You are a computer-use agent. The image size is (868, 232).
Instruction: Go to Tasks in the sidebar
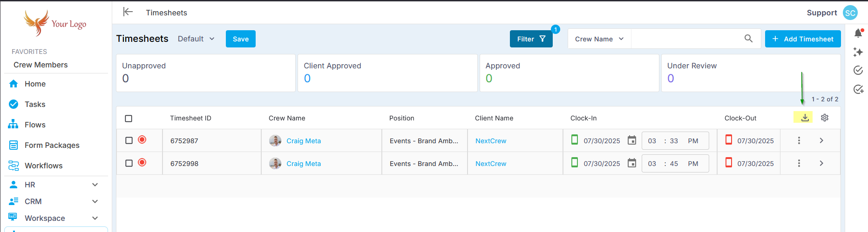coord(35,104)
